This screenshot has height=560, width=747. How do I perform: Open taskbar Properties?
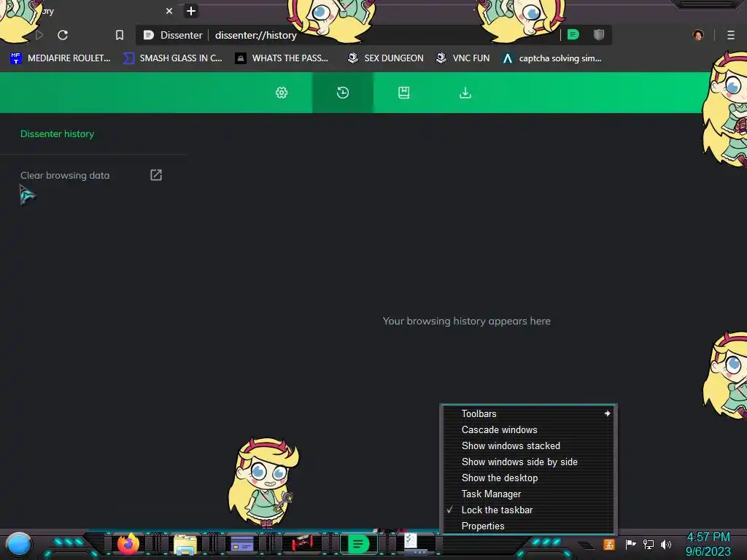[x=529, y=526]
